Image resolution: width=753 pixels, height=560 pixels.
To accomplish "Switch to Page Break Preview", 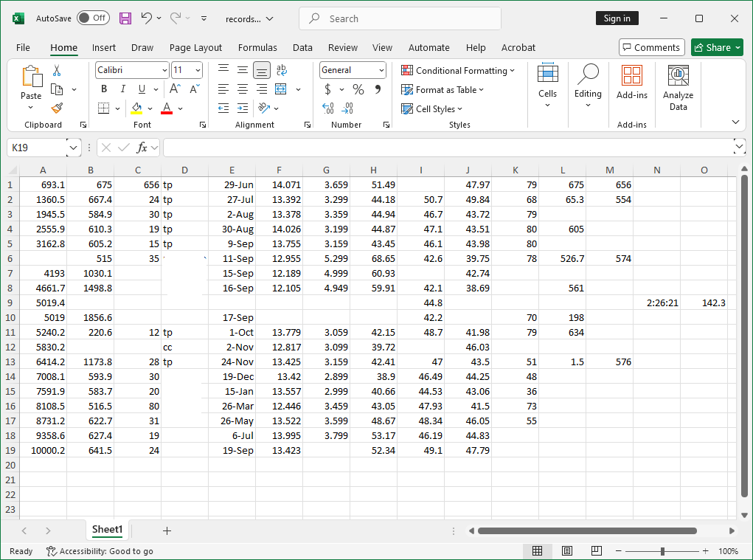I will pos(596,551).
